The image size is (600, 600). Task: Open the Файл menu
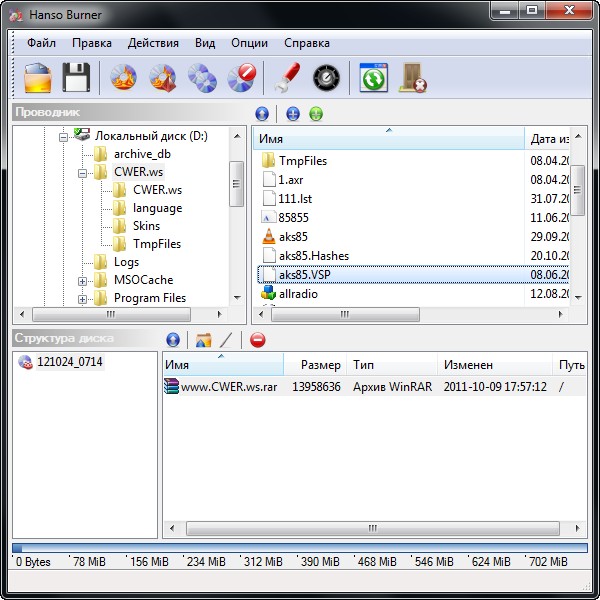coord(41,43)
